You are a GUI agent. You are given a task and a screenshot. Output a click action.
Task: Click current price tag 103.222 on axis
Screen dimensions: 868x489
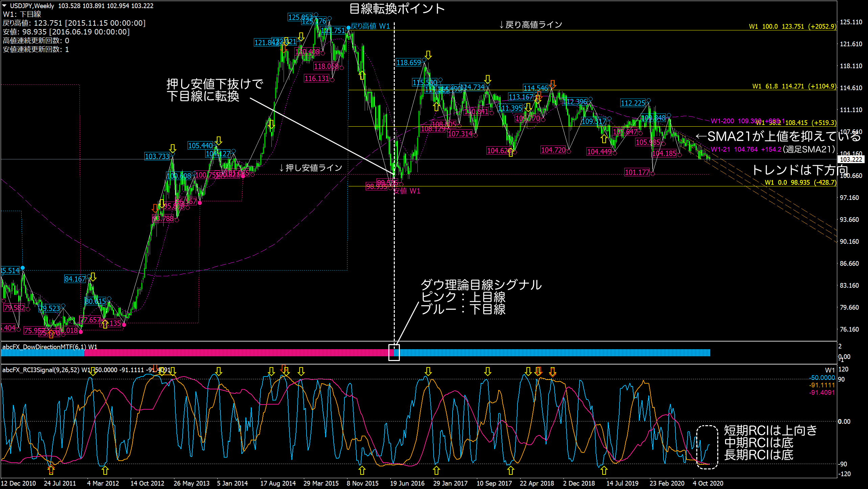[851, 159]
